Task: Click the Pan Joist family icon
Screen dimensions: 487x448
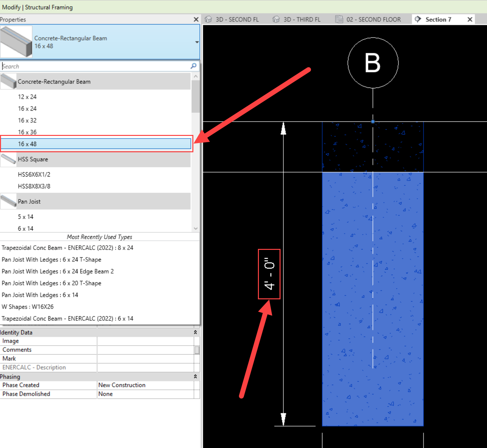Action: (9, 201)
